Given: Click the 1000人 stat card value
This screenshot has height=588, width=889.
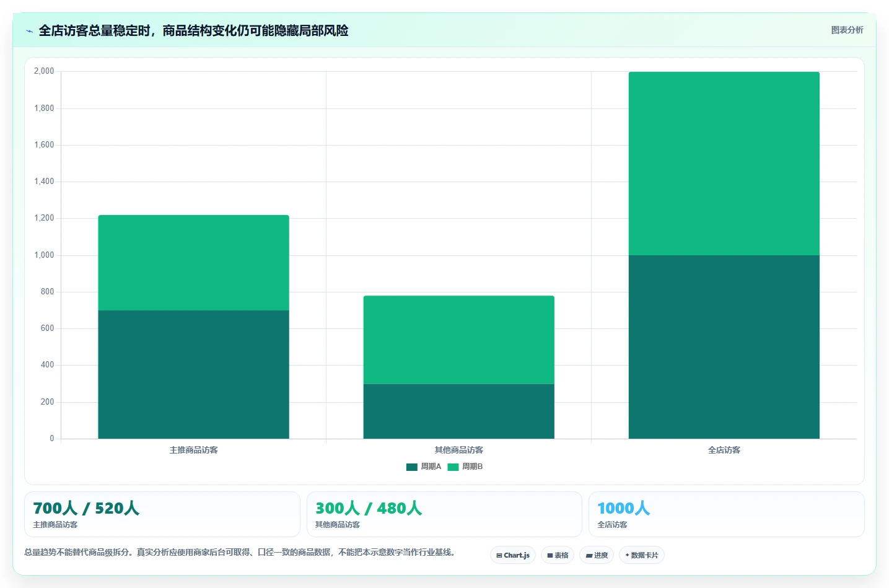Looking at the screenshot, I should coord(624,508).
